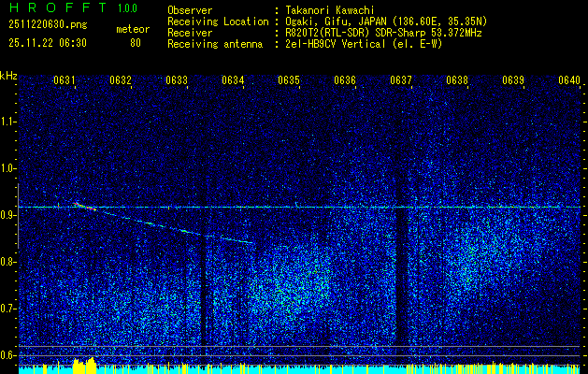Click the diagonal meteor echo streak
Screen dimensions: 588x374
click(164, 224)
